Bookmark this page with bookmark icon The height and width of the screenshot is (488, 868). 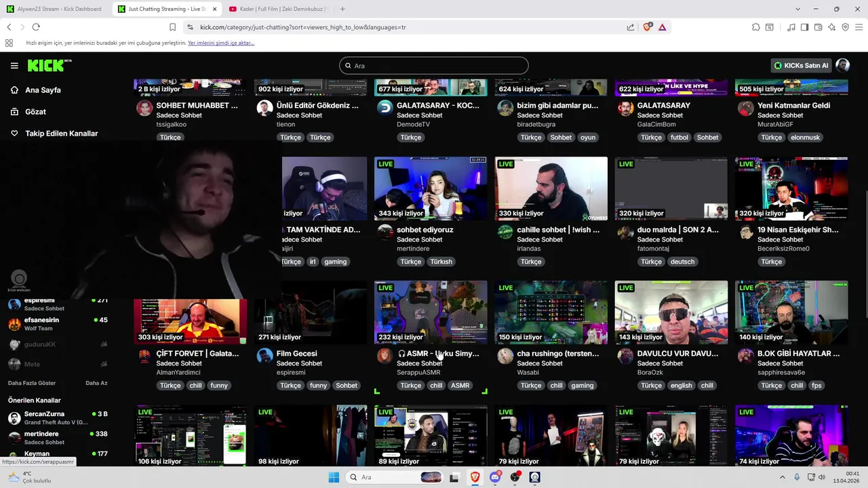click(172, 27)
